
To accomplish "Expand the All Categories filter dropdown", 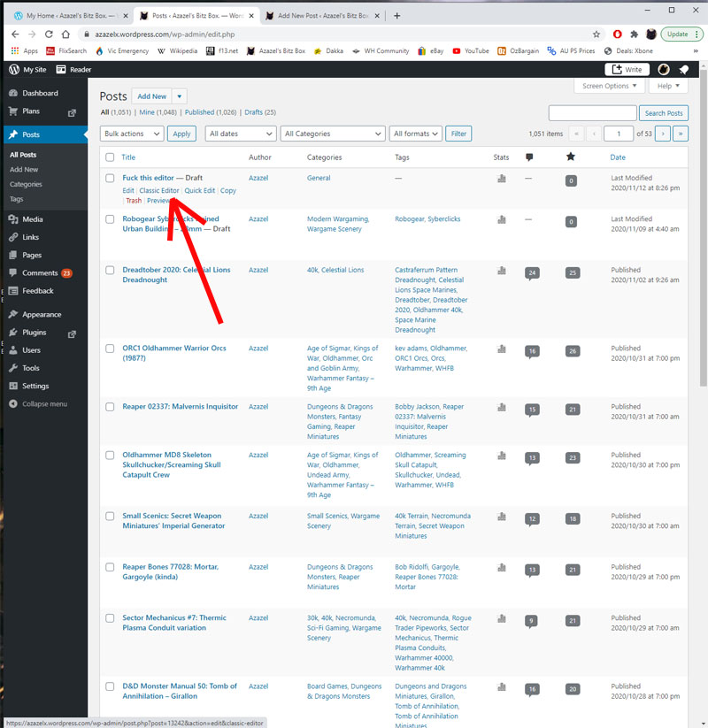I will click(332, 134).
